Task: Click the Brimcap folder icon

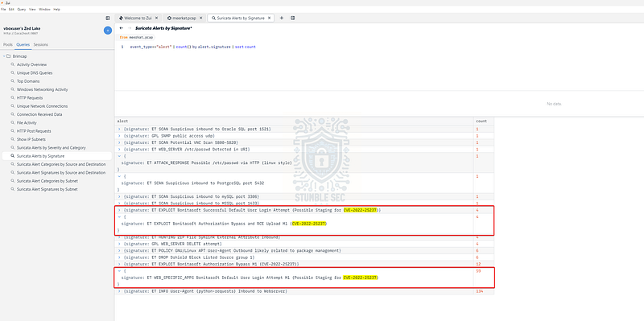Action: click(9, 56)
